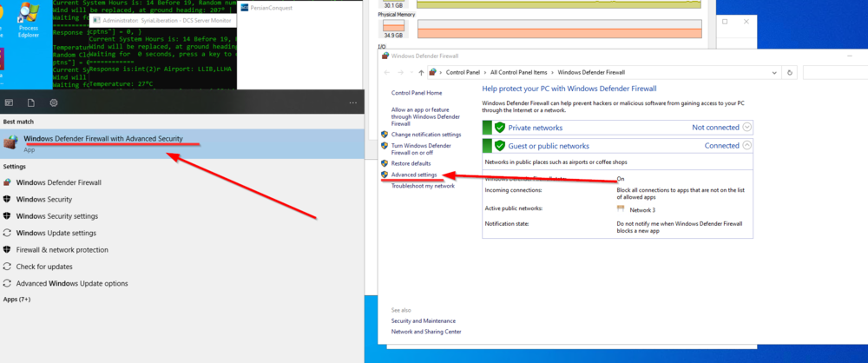Image resolution: width=868 pixels, height=363 pixels.
Task: Expand the Private networks section
Action: coord(747,128)
